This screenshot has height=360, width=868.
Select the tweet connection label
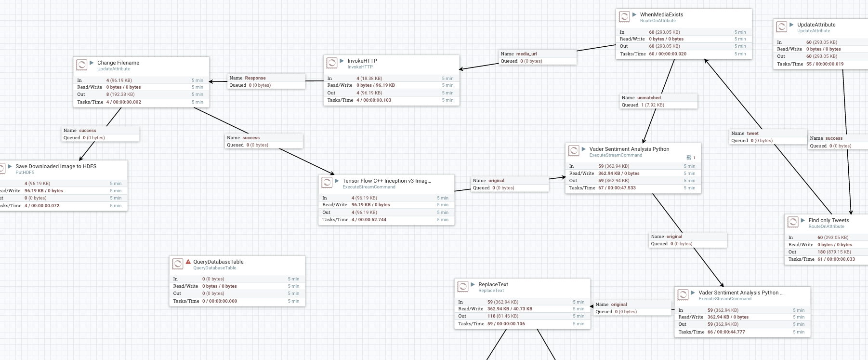tap(768, 137)
